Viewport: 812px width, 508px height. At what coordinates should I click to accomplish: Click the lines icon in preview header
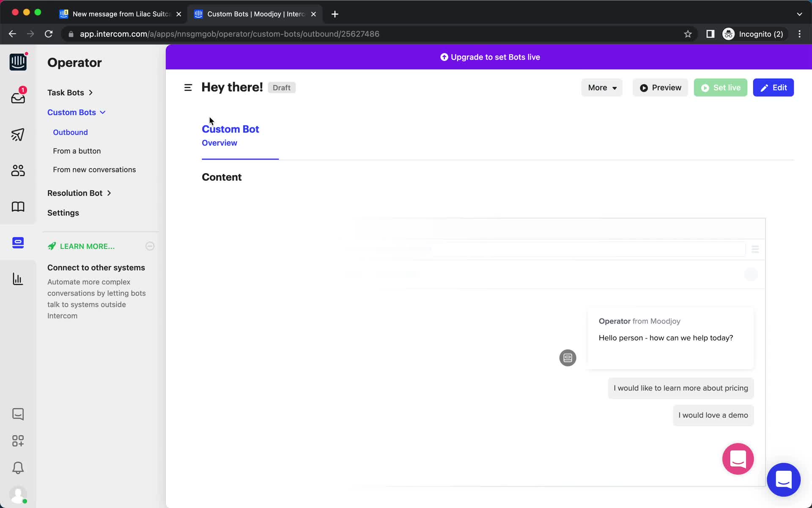coord(755,249)
